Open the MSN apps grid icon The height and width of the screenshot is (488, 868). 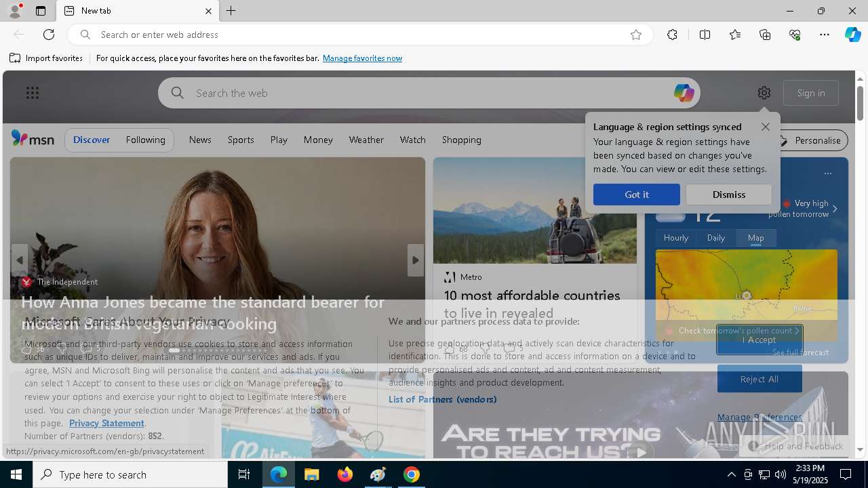33,93
